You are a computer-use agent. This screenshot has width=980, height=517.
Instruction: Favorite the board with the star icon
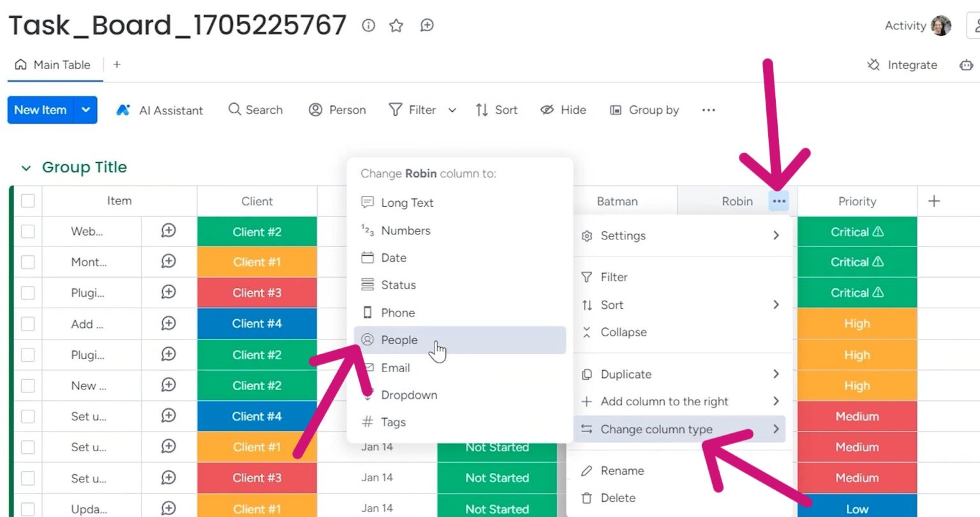(x=396, y=26)
